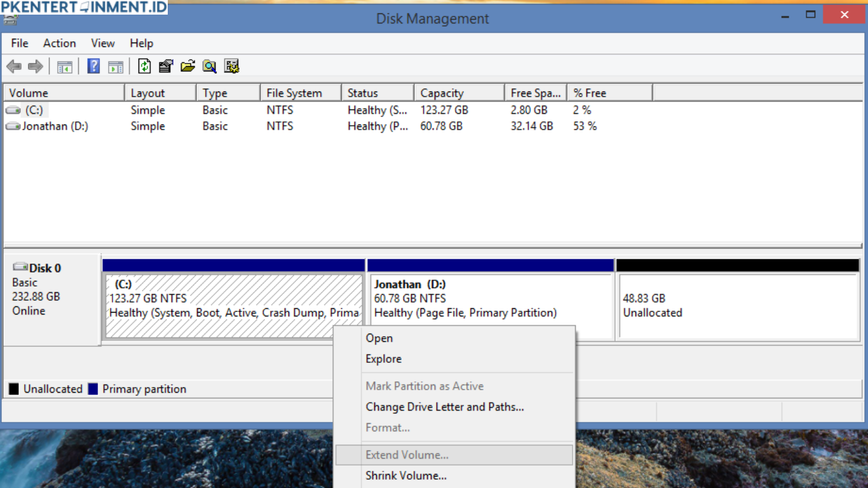Choose Shrink Volume from context menu
The image size is (868, 488).
coord(406,475)
